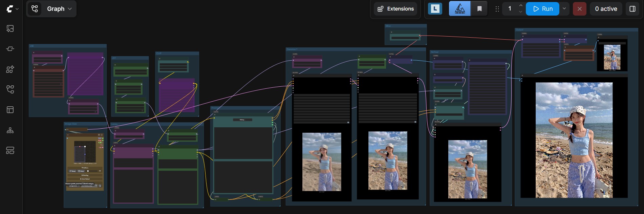This screenshot has height=214, width=644.
Task: Expand the Graph view dropdown
Action: (59, 9)
